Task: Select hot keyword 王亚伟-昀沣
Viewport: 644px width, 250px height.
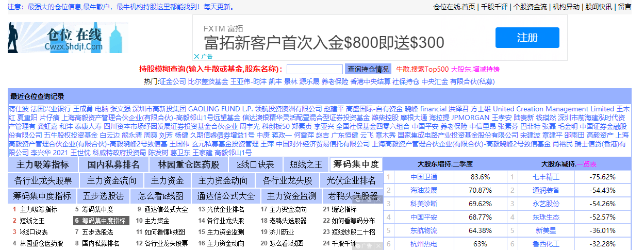Action: tap(248, 81)
